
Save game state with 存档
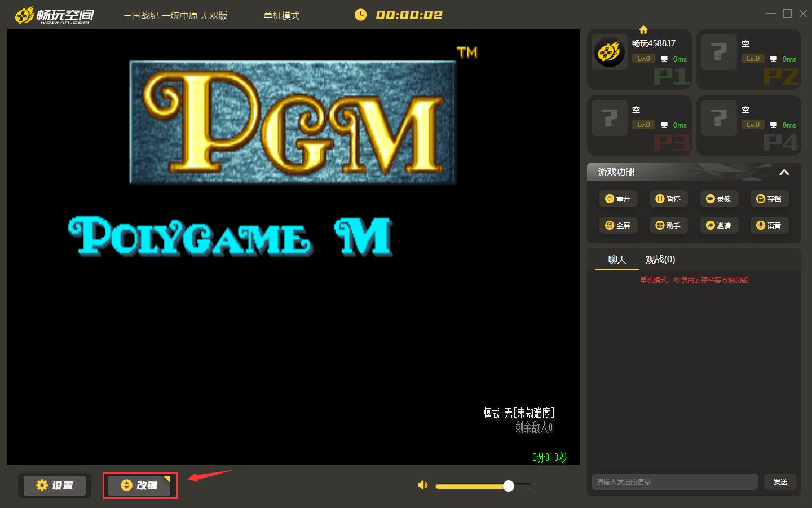point(769,199)
